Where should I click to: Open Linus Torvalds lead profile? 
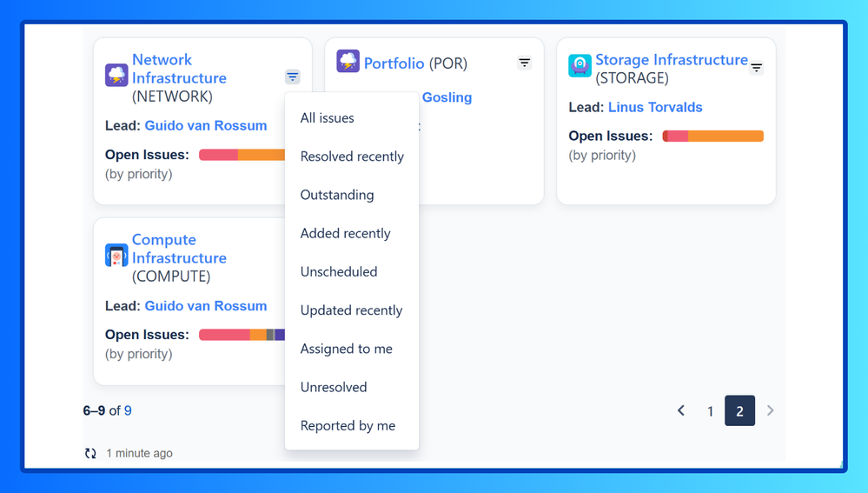655,108
